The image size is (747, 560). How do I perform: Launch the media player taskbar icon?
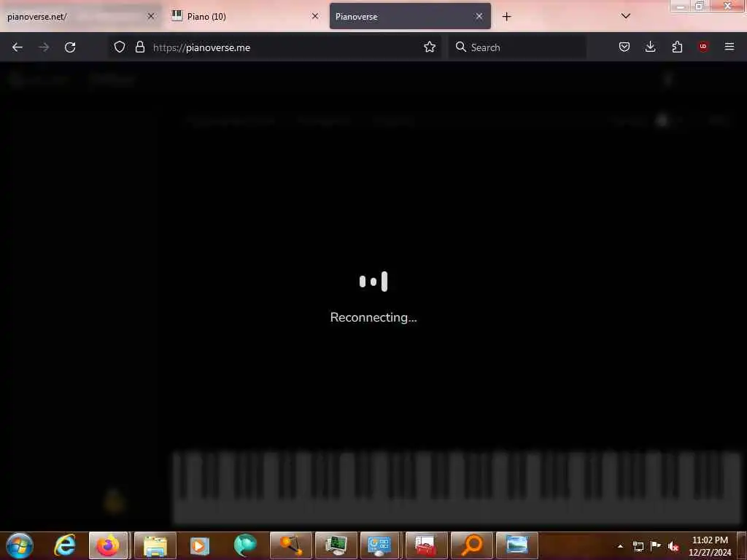(200, 545)
